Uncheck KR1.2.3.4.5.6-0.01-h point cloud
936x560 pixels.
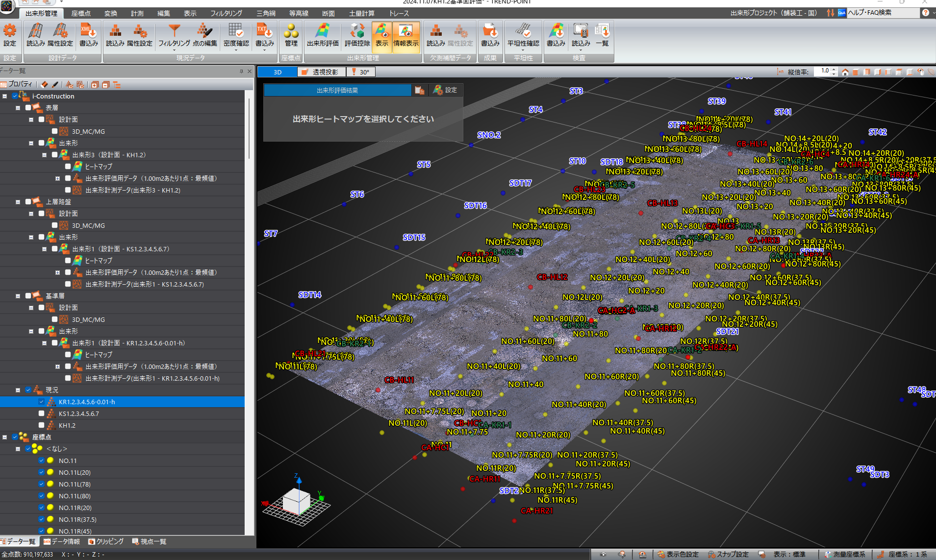41,402
